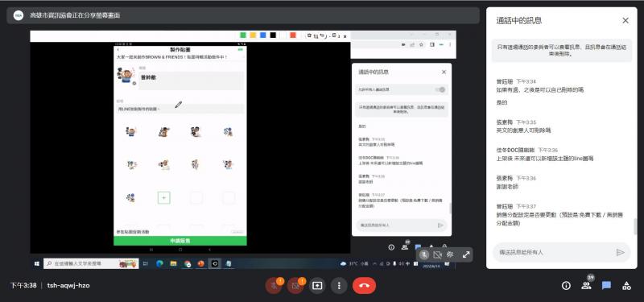Unmute microphone in Meet bottom control bar
This screenshot has height=302, width=644.
pos(274,286)
